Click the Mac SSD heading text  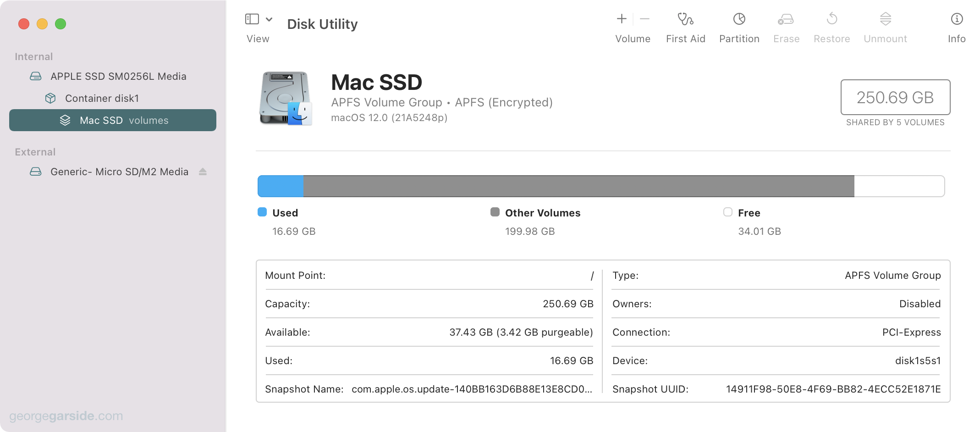[x=376, y=83]
